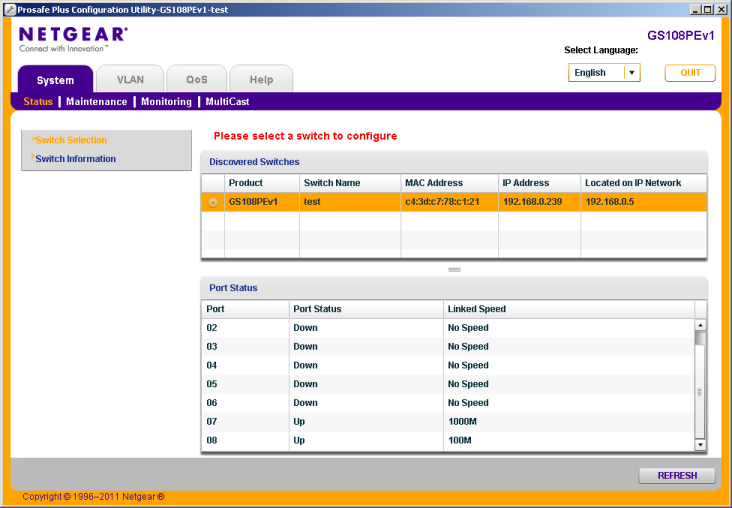Viewport: 732px width, 508px height.
Task: Click the title bar wrench application icon
Action: (x=10, y=9)
